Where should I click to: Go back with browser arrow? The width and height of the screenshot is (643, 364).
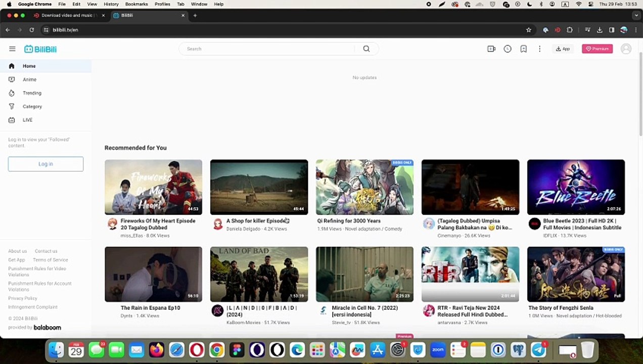coord(8,30)
